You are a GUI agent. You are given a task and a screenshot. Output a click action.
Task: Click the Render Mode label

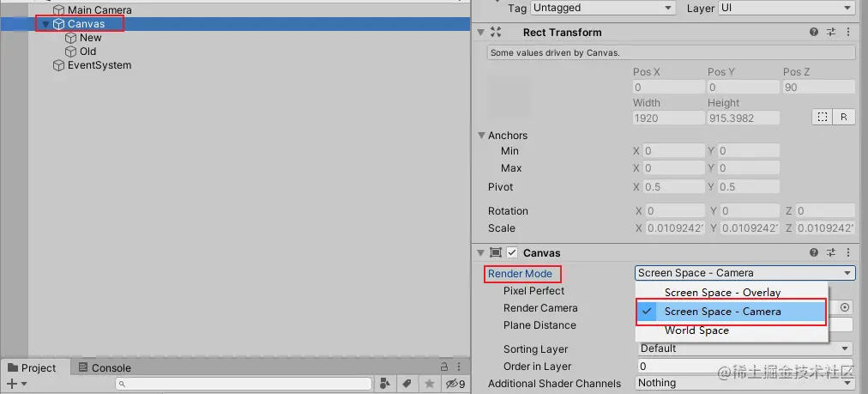(520, 274)
